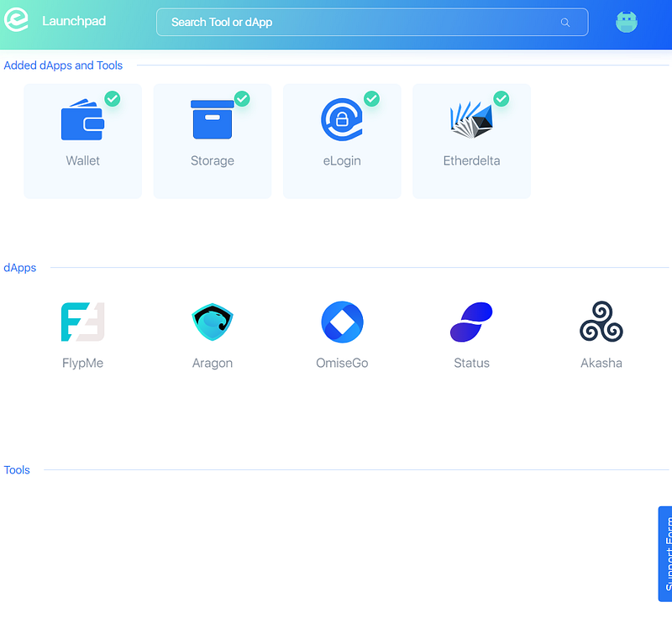The height and width of the screenshot is (623, 672).
Task: Click the eLogin label
Action: [x=342, y=160]
